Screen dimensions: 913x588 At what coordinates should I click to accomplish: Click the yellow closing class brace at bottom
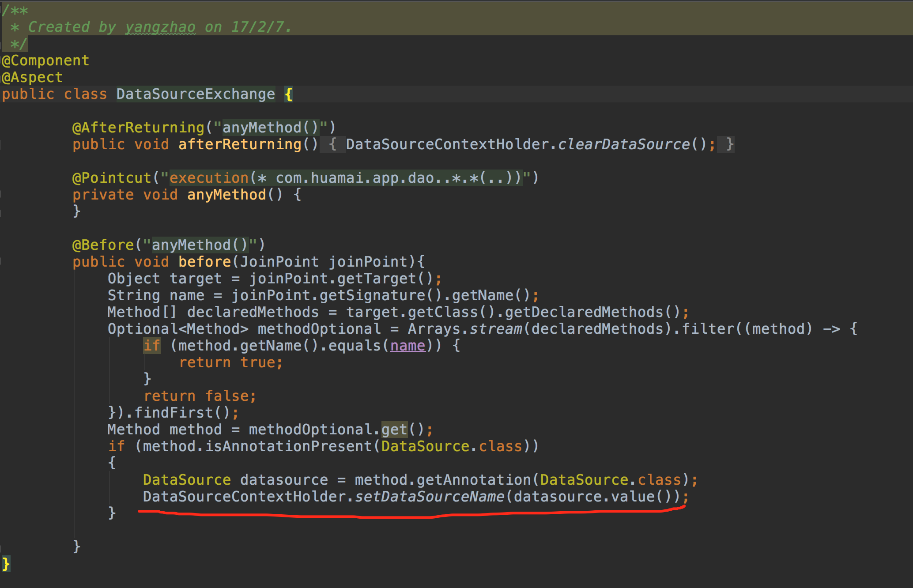pyautogui.click(x=6, y=564)
